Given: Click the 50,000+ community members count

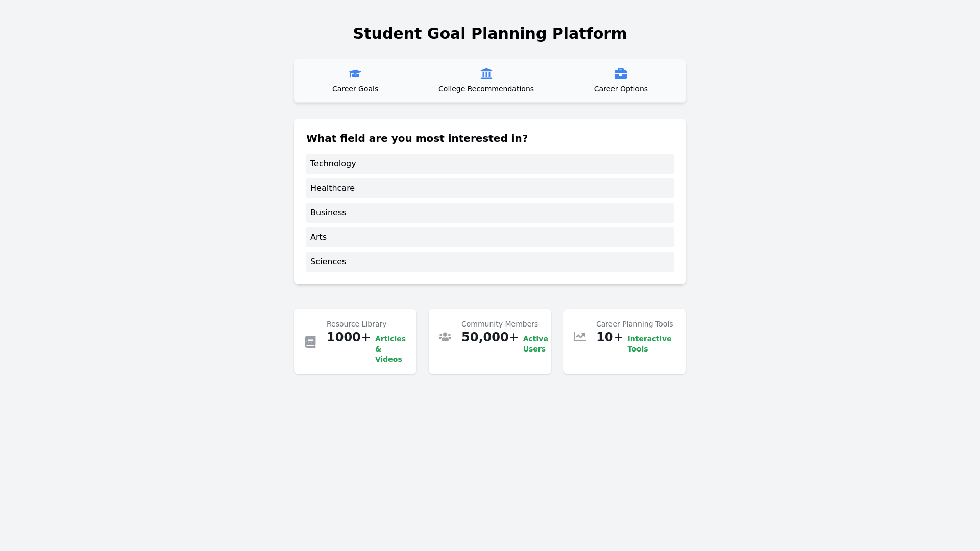Looking at the screenshot, I should [x=489, y=337].
